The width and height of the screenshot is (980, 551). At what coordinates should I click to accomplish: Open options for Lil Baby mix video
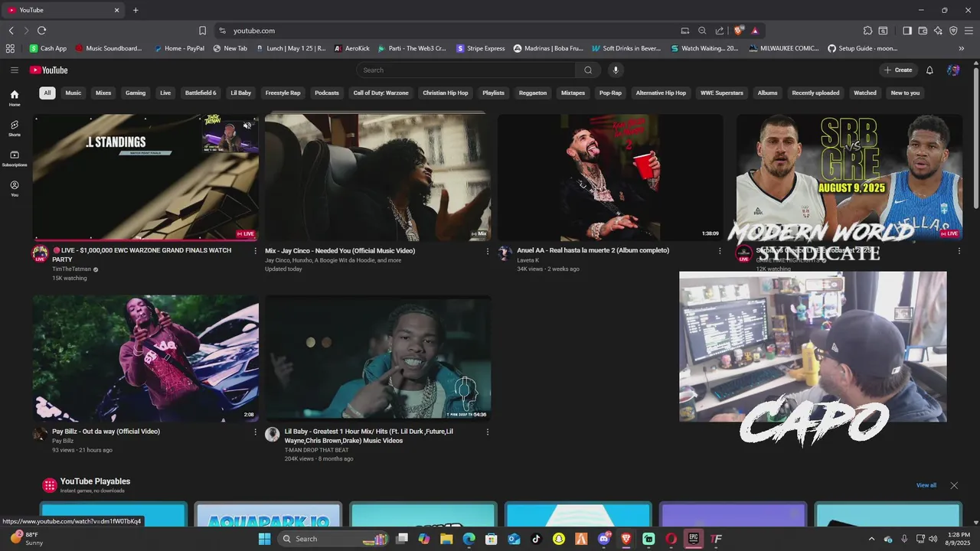487,432
